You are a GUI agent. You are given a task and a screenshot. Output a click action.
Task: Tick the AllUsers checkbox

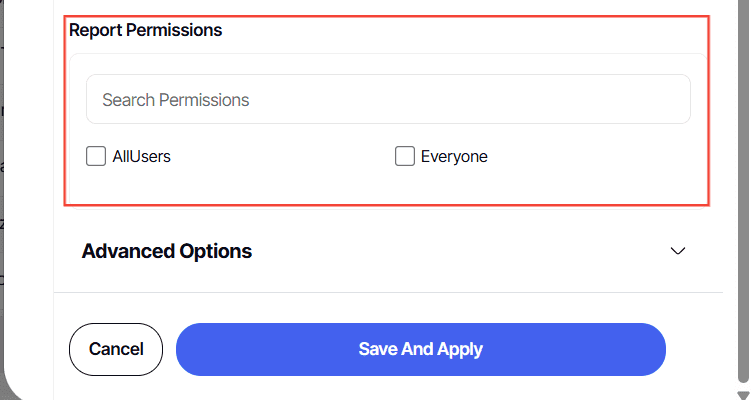tap(96, 156)
